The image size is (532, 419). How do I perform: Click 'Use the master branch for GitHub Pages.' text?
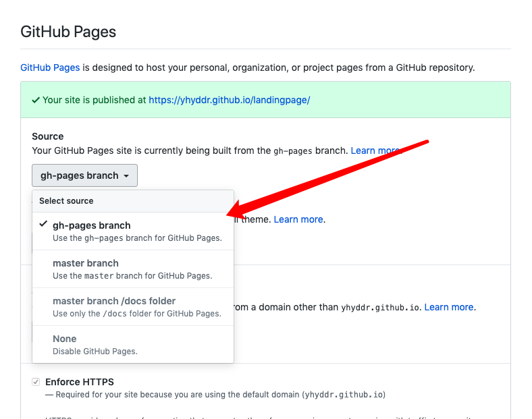[132, 276]
